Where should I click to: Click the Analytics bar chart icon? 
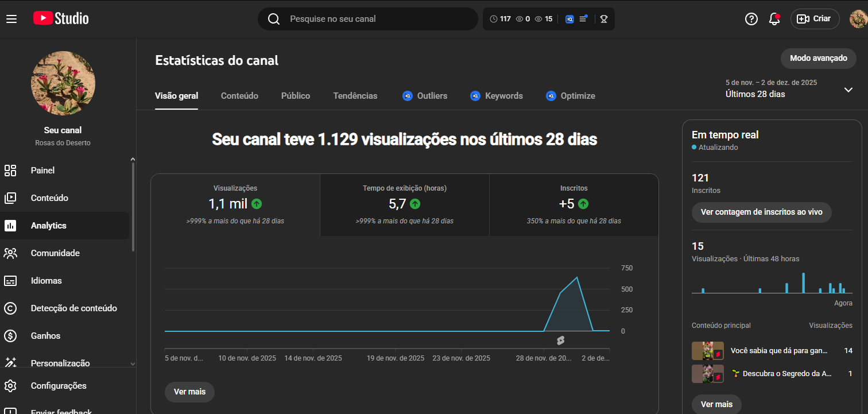click(10, 226)
